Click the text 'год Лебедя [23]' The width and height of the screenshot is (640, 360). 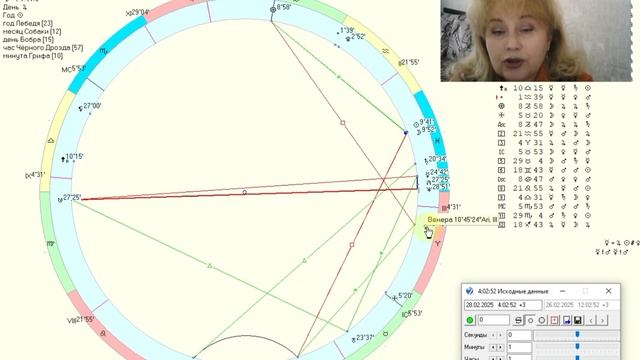pos(28,23)
